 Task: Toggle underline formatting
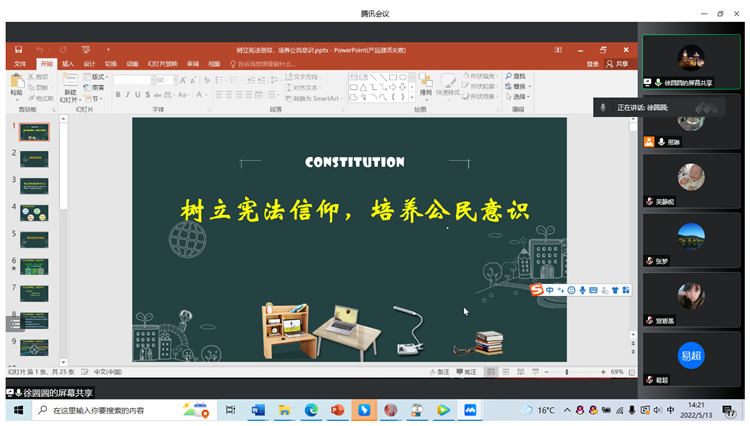click(x=138, y=95)
